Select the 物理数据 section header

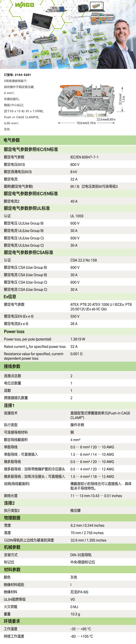click(12, 518)
